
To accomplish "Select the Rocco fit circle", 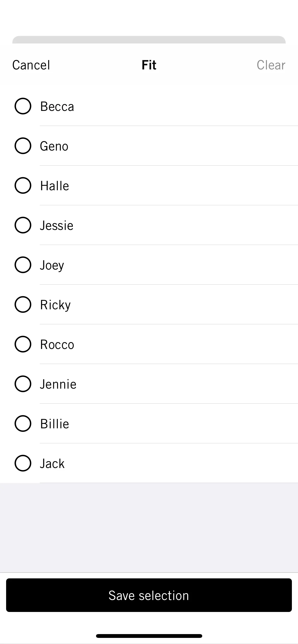I will 23,344.
